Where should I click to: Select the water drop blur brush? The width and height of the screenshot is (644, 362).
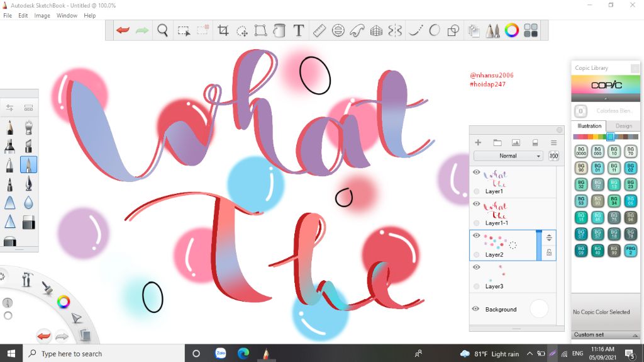[28, 203]
